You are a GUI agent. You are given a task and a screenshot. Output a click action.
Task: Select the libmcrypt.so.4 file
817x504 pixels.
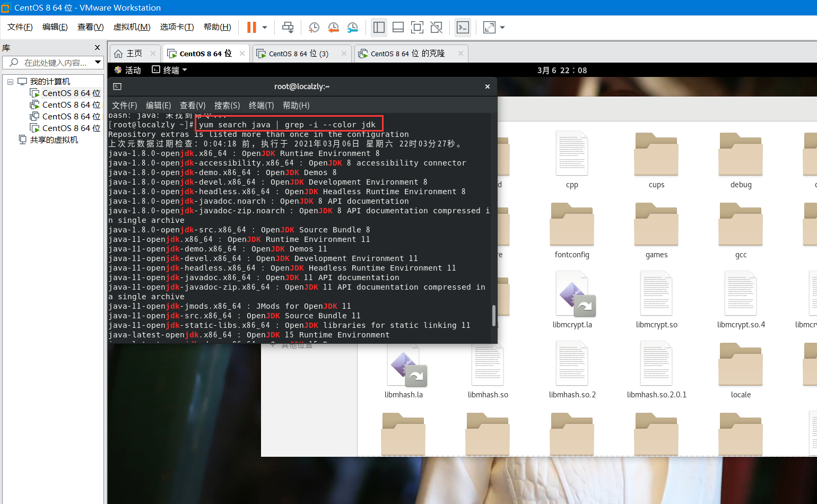(741, 300)
